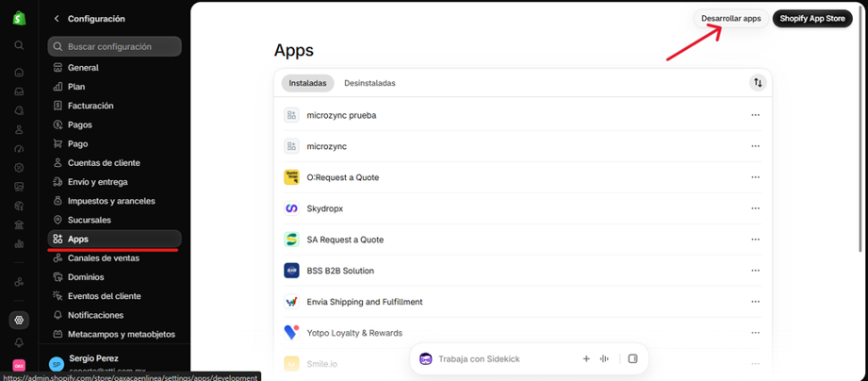
Task: Open Sucursales settings
Action: [x=115, y=220]
